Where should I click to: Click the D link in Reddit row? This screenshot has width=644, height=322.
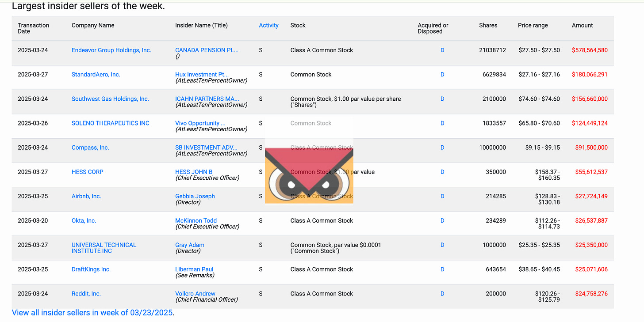[x=442, y=294]
